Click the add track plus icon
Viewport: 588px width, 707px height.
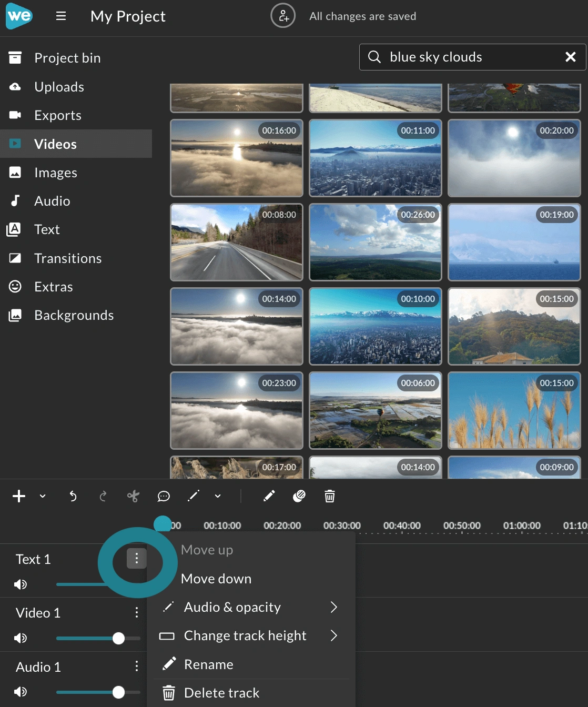19,496
